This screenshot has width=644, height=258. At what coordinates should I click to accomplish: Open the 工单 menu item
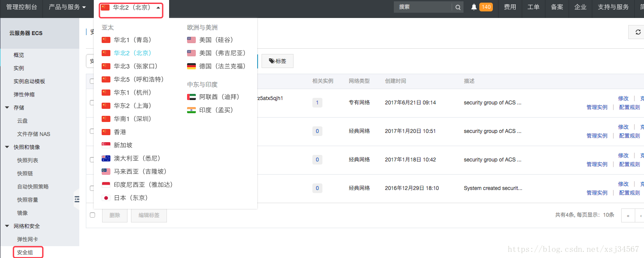(533, 7)
